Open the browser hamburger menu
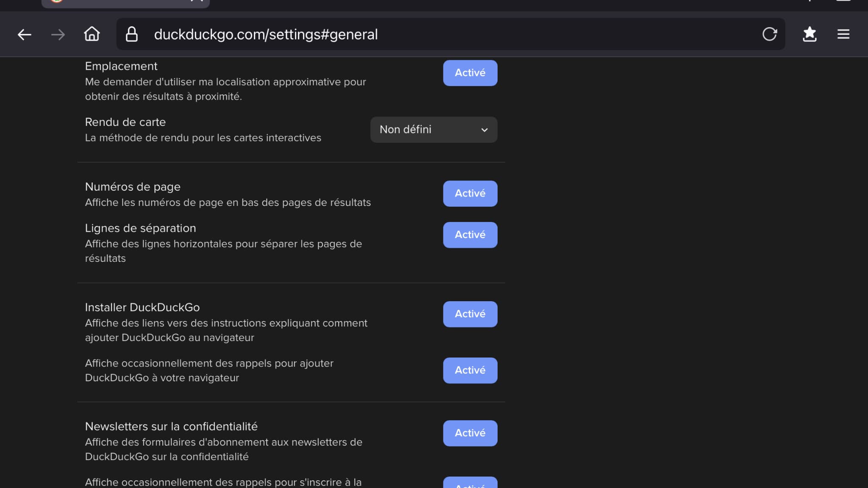Screen dimensions: 868x488 click(843, 34)
